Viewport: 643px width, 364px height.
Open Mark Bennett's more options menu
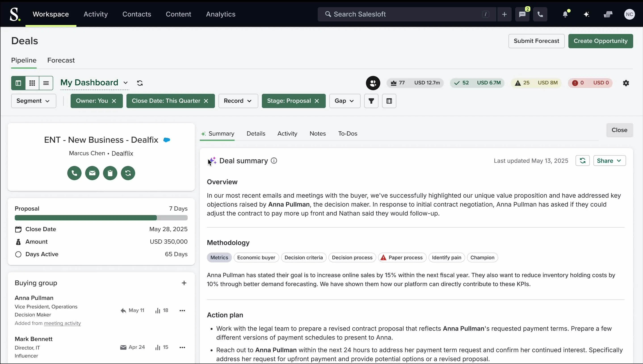[x=182, y=347]
